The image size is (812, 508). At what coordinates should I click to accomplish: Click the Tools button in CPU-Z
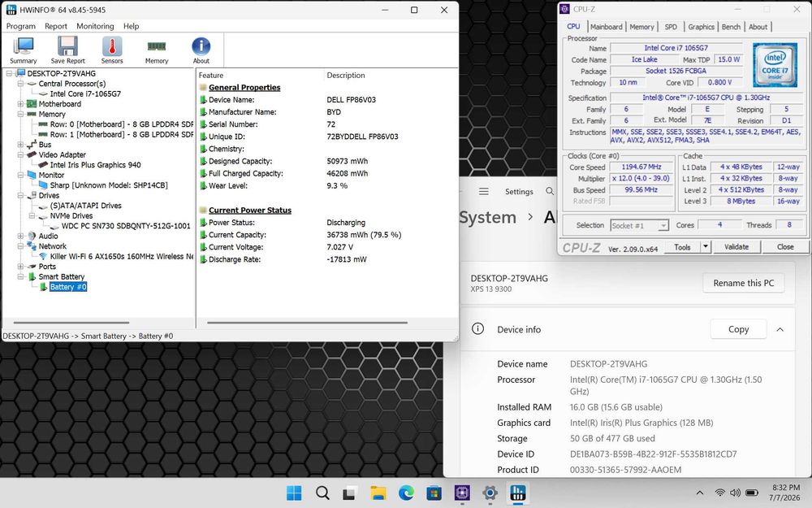pyautogui.click(x=683, y=247)
